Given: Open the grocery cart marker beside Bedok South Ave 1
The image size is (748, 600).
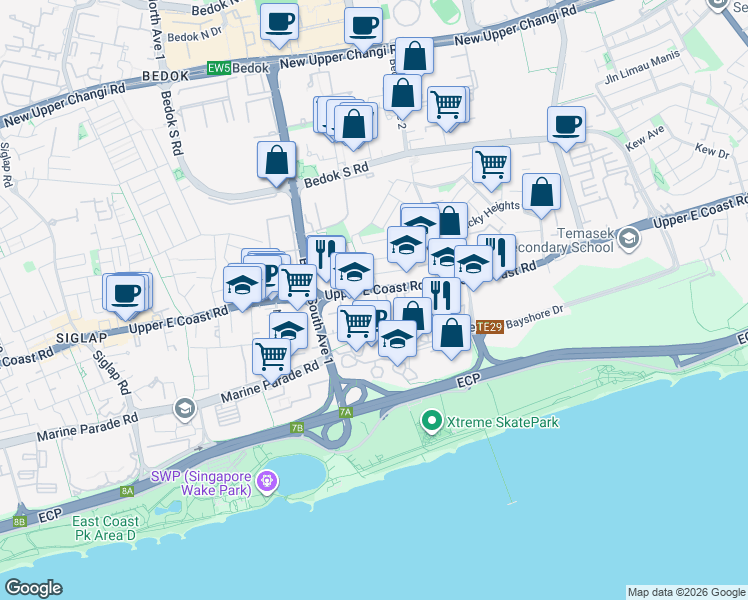Looking at the screenshot, I should click(x=297, y=283).
